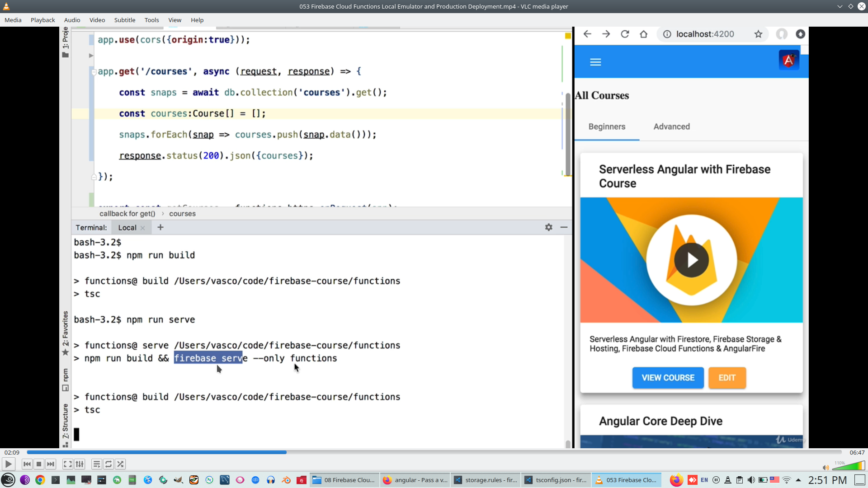Click the EDIT button on the course card
The width and height of the screenshot is (868, 488).
tap(727, 378)
